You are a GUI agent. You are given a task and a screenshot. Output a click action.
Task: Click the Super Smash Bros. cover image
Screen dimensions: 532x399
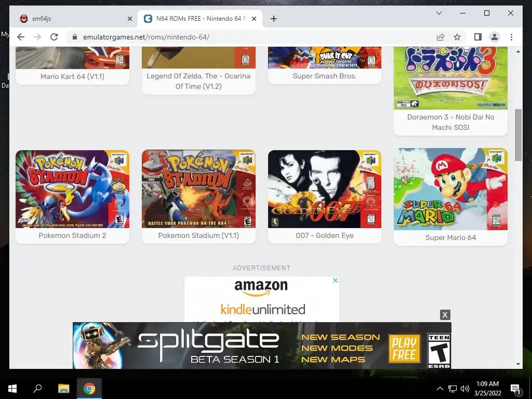click(325, 58)
